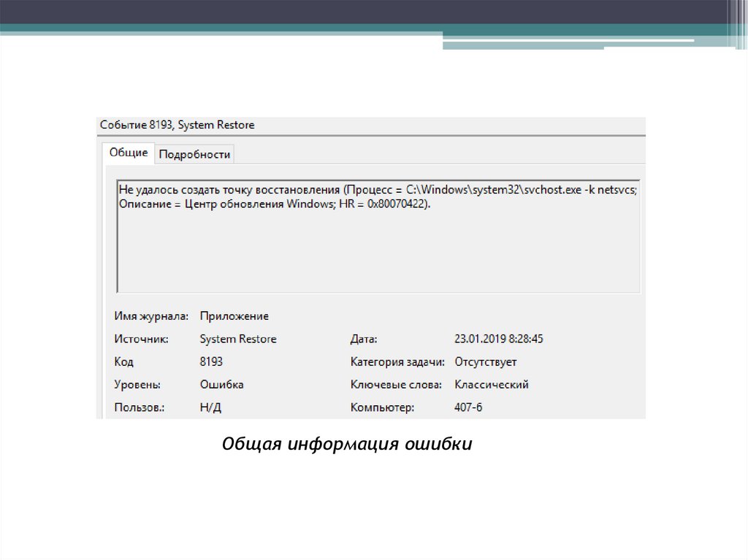
Task: Click the caption Общая информация ошибки
Action: pyautogui.click(x=348, y=445)
